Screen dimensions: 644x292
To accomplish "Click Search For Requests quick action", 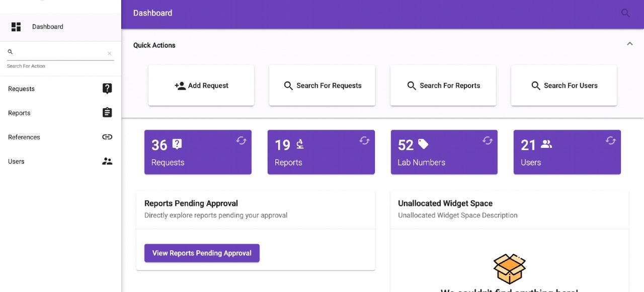I will pyautogui.click(x=322, y=86).
